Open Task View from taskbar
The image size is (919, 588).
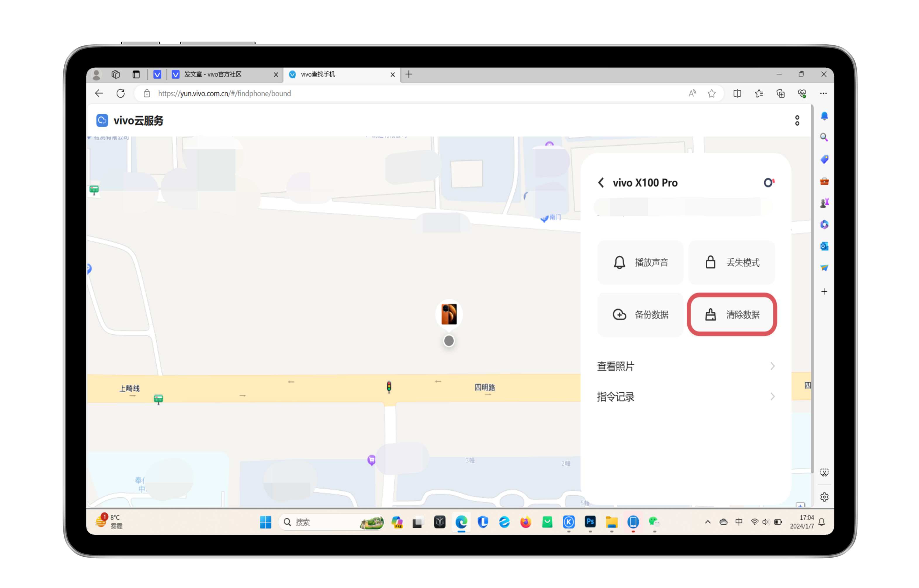[418, 522]
